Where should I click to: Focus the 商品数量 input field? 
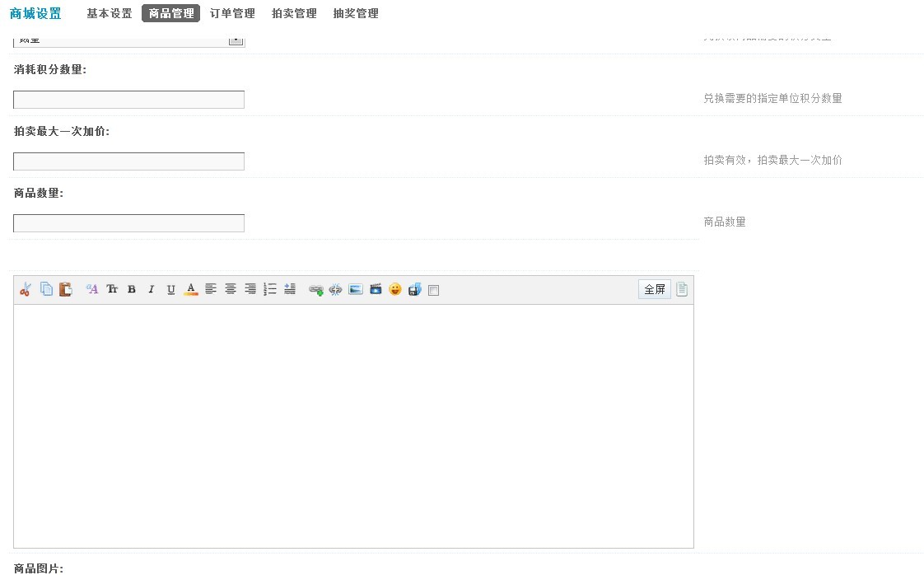pos(128,223)
